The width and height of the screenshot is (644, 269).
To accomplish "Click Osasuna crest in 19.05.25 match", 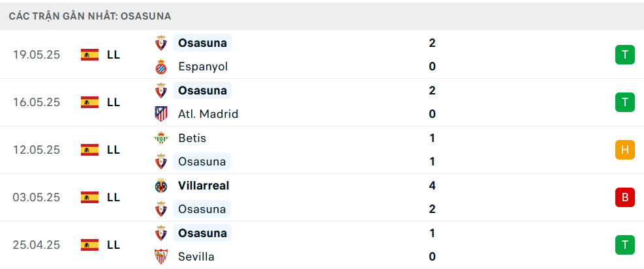I will click(x=161, y=42).
